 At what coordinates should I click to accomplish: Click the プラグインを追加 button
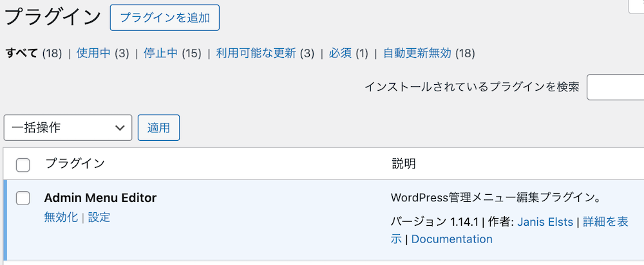[x=165, y=18]
